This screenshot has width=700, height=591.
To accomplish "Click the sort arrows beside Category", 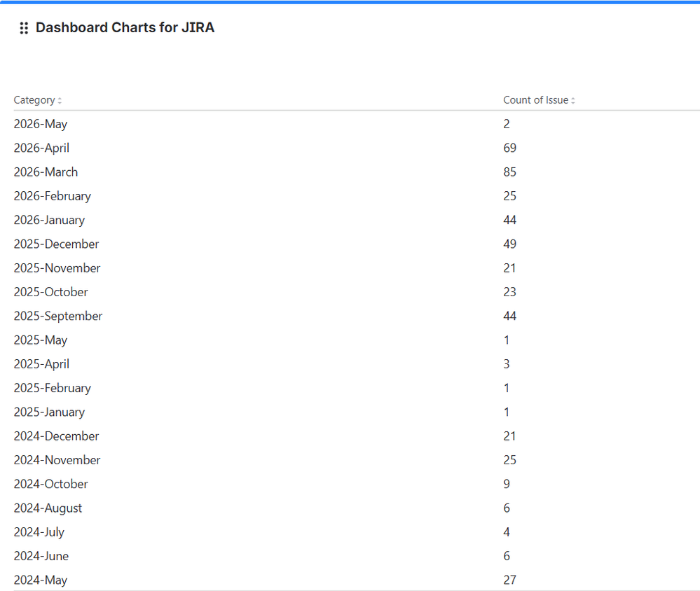I will pyautogui.click(x=60, y=101).
